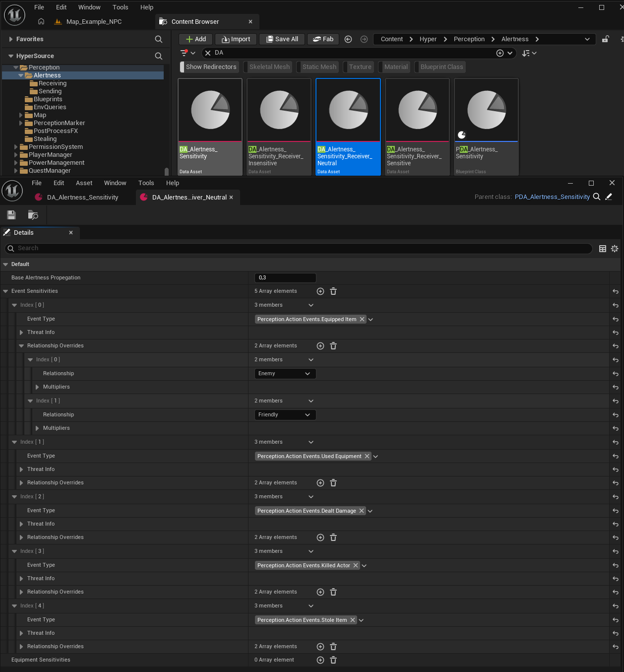Switch to the DA_Alertness_Sensitivity tab
This screenshot has height=672, width=624.
point(82,198)
